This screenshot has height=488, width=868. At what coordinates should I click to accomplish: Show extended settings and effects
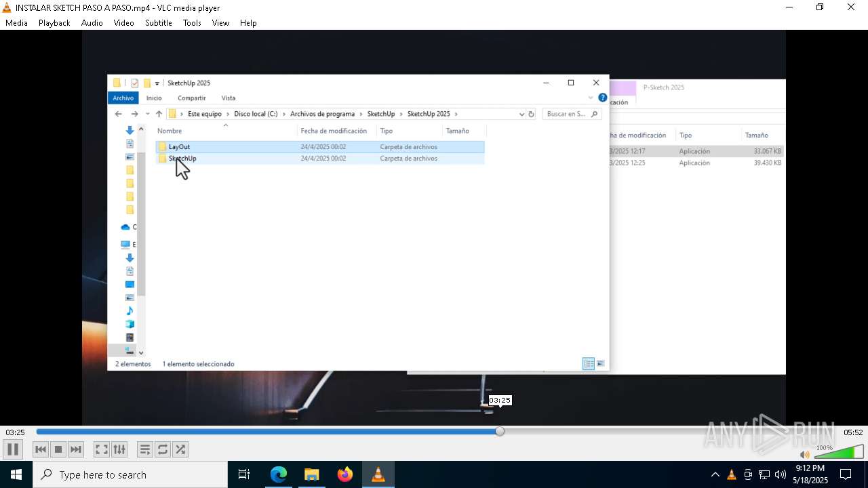tap(119, 449)
